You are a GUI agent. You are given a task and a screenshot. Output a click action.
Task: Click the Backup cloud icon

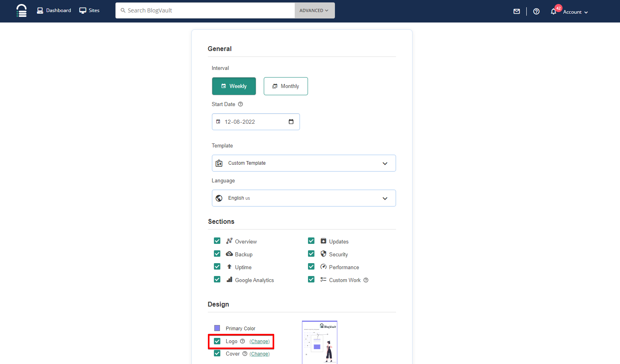coord(229,254)
